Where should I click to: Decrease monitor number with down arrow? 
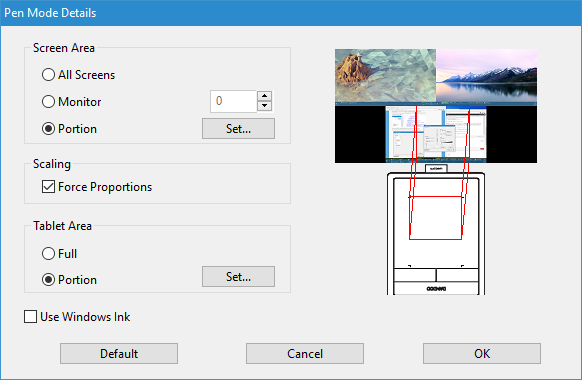264,106
